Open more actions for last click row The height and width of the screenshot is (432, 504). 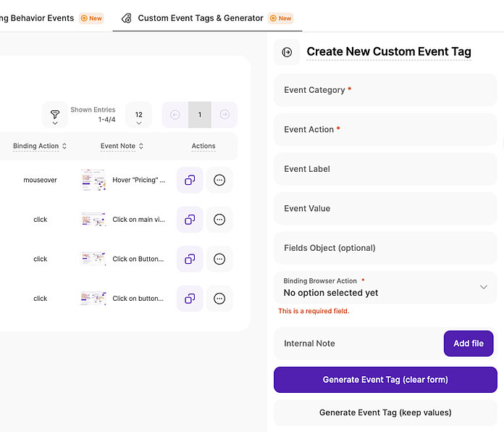tap(219, 298)
